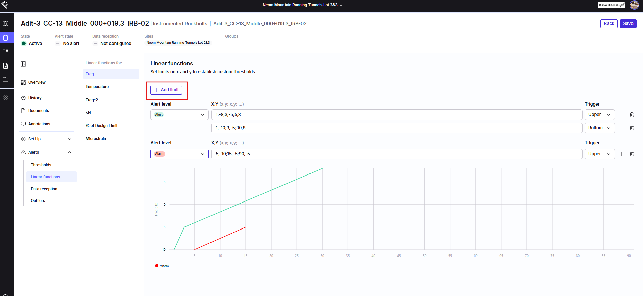Image resolution: width=644 pixels, height=296 pixels.
Task: Open the Bottom trigger dropdown
Action: 599,128
